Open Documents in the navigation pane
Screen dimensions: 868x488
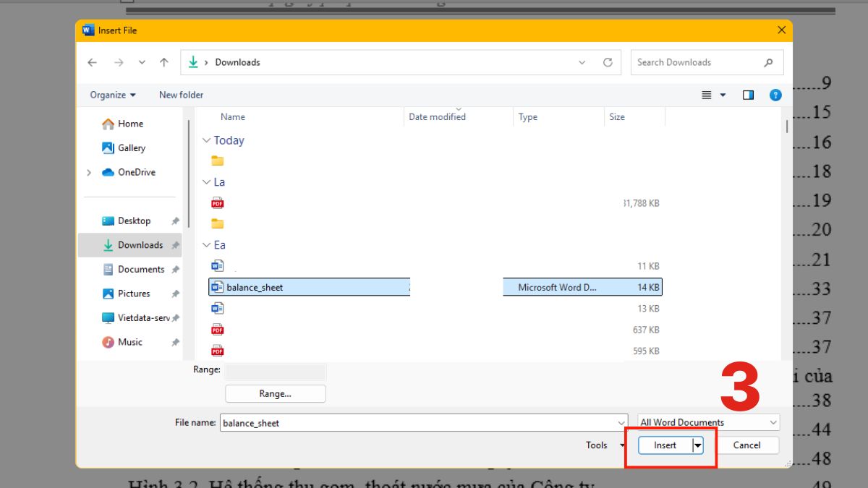pos(134,269)
